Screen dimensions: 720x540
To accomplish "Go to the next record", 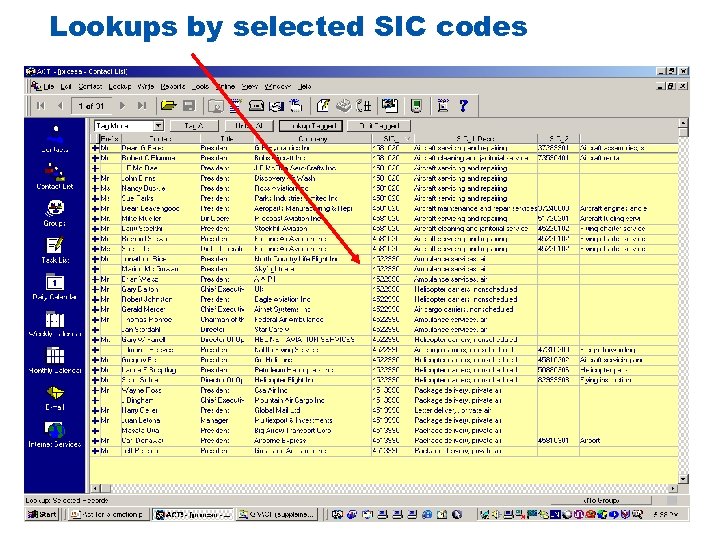I will [122, 106].
